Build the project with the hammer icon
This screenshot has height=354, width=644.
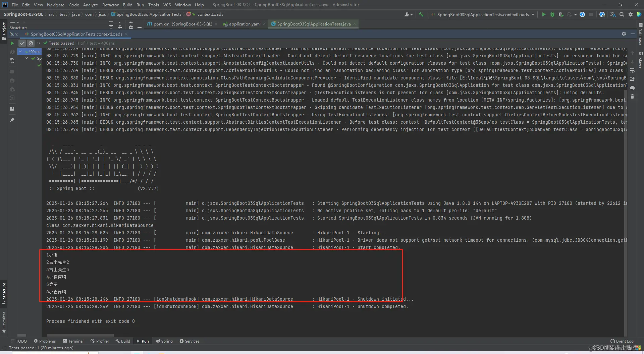click(421, 14)
